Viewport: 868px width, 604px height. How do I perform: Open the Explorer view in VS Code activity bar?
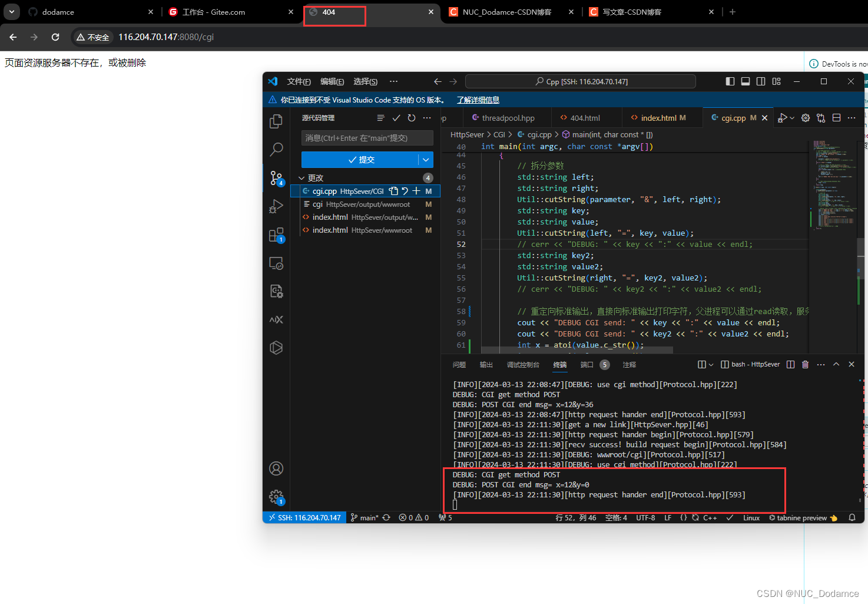[x=276, y=121]
